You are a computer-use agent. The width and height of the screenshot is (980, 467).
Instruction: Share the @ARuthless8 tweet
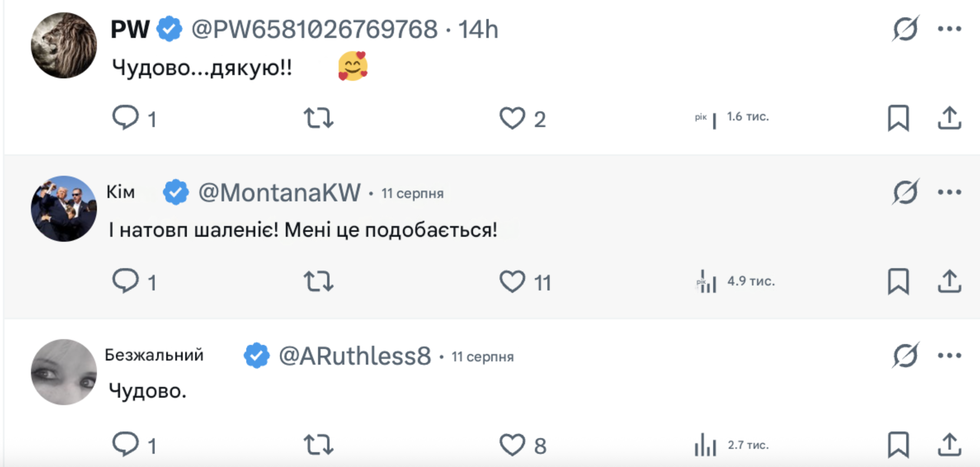[x=949, y=445]
